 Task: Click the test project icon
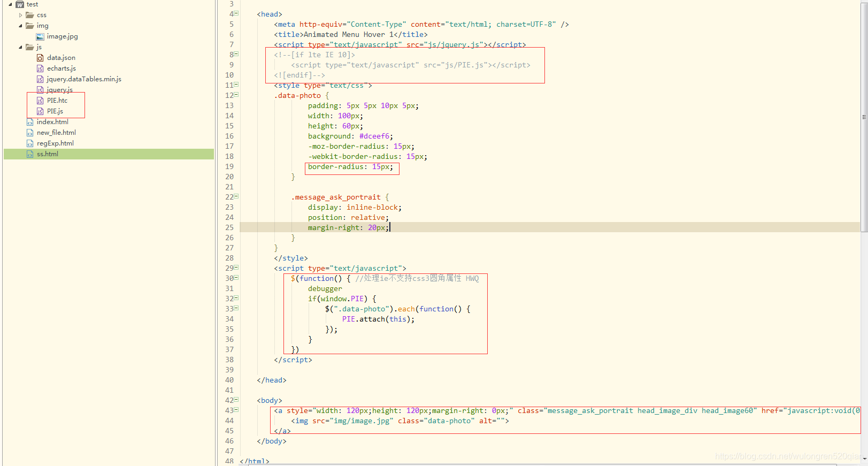[20, 4]
